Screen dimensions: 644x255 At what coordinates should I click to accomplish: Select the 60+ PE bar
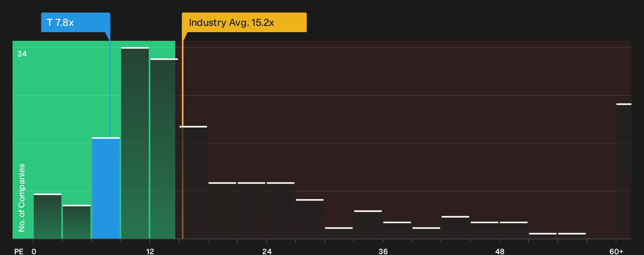coord(624,171)
